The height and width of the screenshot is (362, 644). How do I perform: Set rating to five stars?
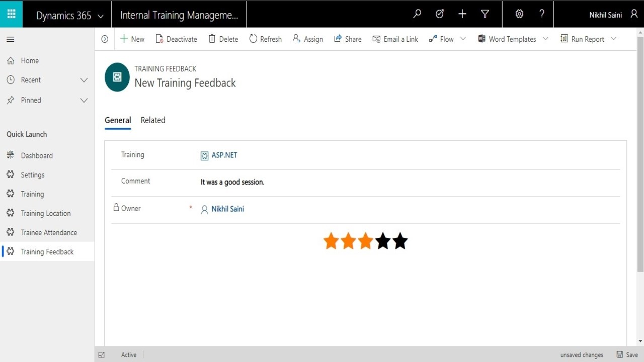[400, 241]
